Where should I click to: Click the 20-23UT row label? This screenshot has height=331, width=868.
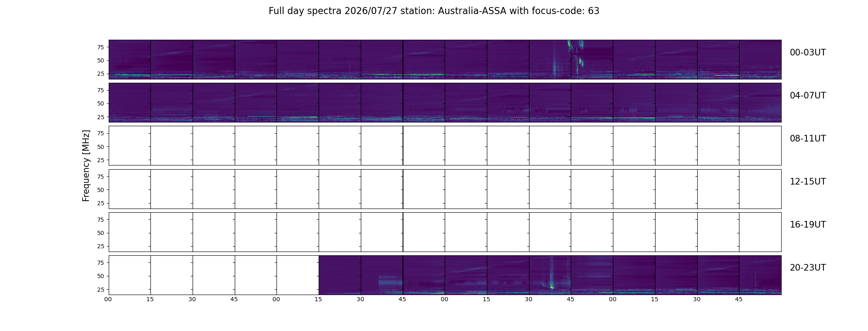(808, 268)
